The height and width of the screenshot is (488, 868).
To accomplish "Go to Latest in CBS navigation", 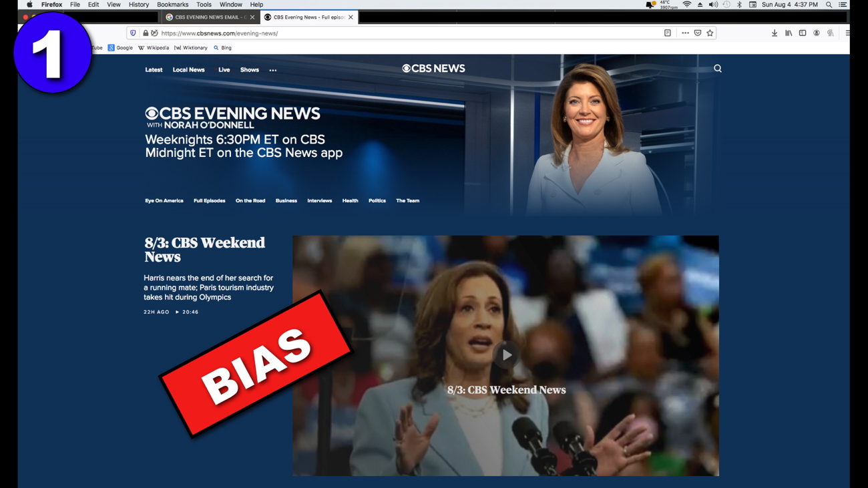I will click(x=154, y=70).
